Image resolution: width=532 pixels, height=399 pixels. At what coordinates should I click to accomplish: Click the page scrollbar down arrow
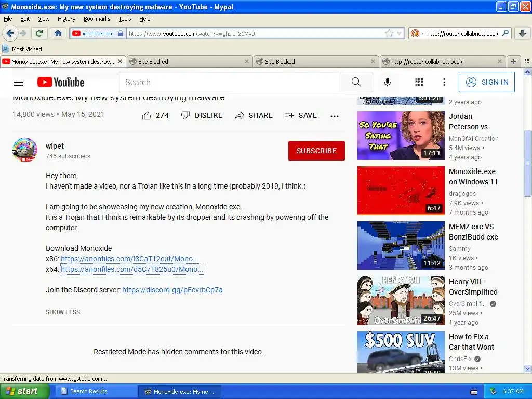click(x=527, y=368)
